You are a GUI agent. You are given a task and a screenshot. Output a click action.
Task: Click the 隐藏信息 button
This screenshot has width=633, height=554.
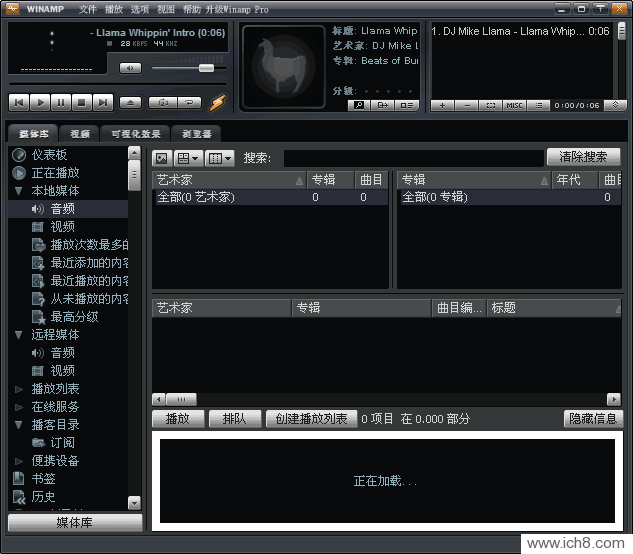coord(593,419)
